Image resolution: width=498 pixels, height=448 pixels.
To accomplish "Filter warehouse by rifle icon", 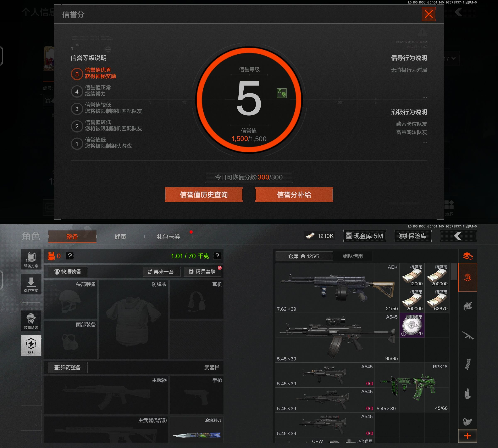I will point(467,335).
